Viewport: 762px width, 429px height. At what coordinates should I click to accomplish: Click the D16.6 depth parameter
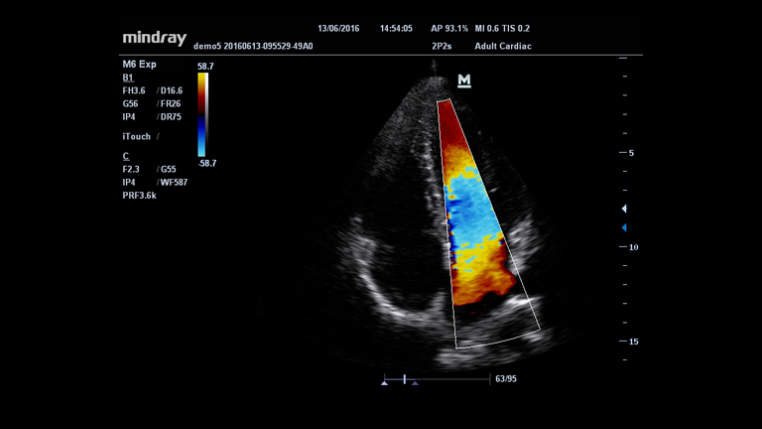pos(172,90)
